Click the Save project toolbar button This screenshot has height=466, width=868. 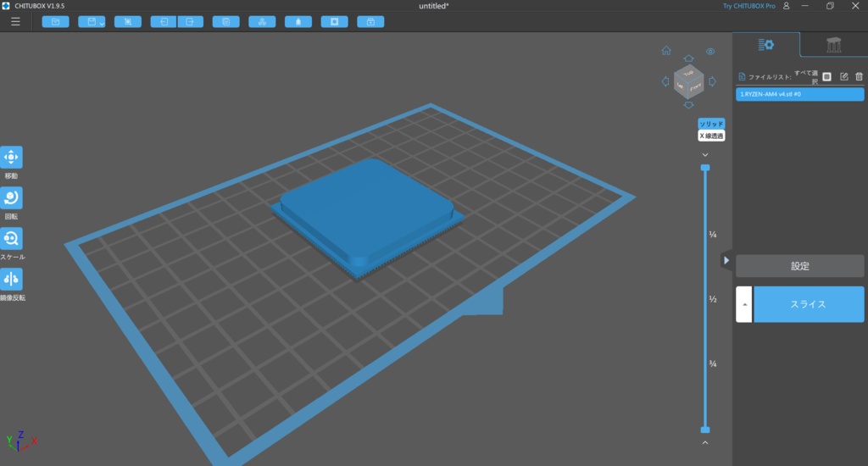tap(90, 21)
